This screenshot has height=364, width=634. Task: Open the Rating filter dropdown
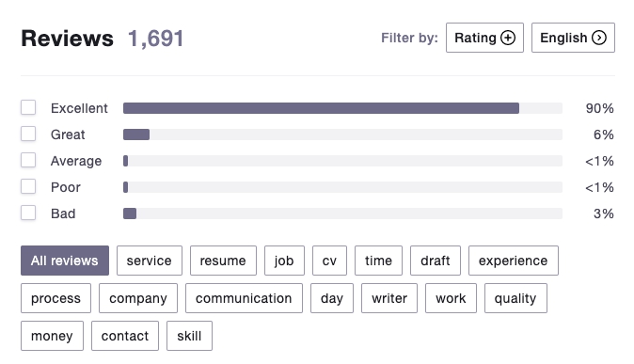[x=484, y=38]
